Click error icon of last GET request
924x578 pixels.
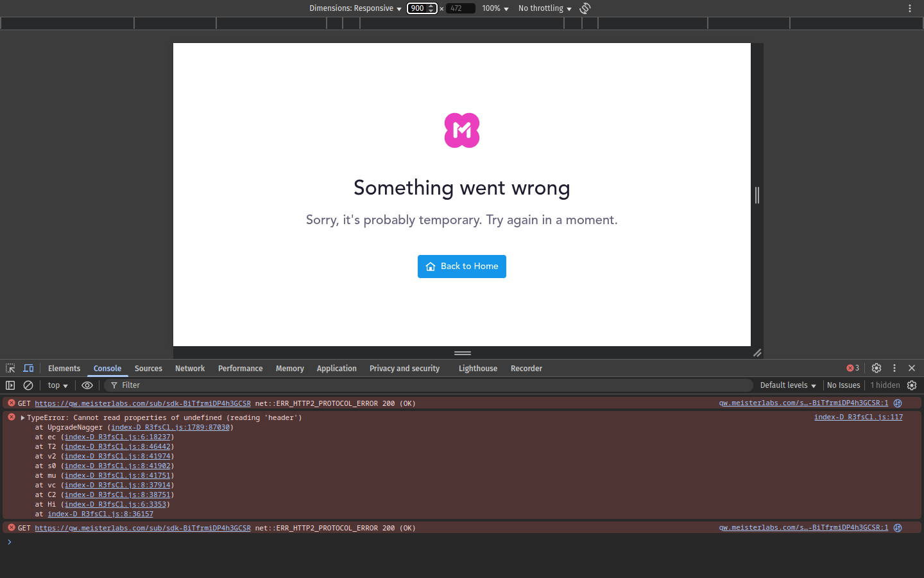pyautogui.click(x=12, y=527)
